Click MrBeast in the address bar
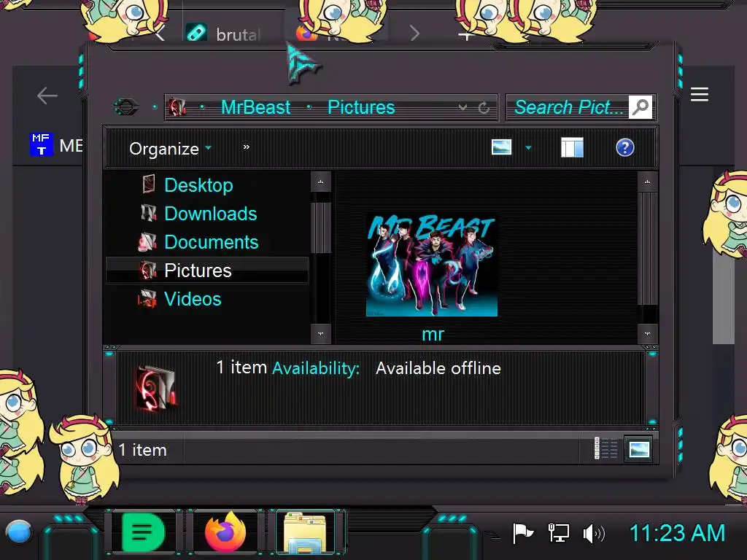 point(255,107)
